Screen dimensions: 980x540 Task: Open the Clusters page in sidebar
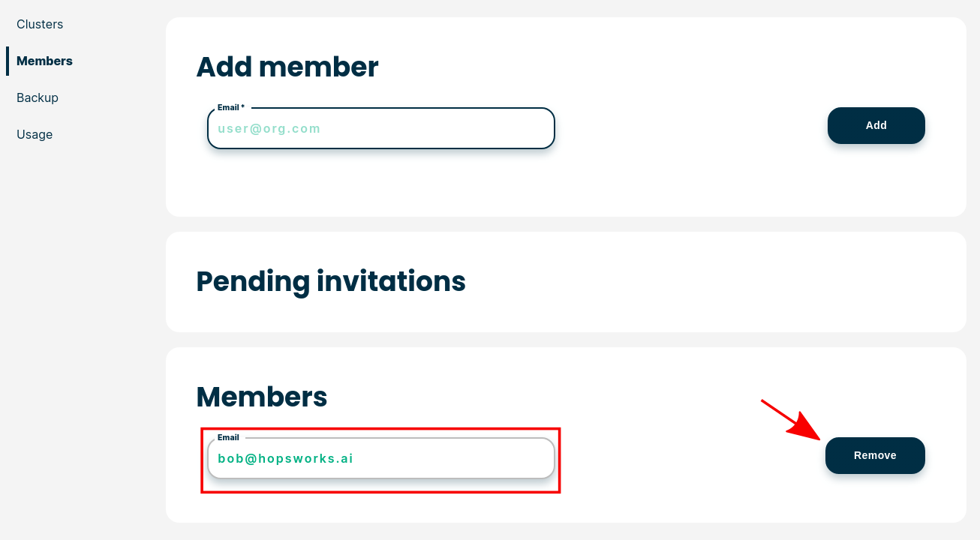tap(40, 24)
